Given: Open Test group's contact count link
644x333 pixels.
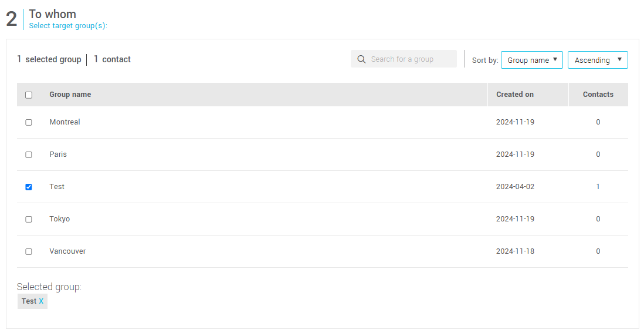Looking at the screenshot, I should pyautogui.click(x=598, y=187).
